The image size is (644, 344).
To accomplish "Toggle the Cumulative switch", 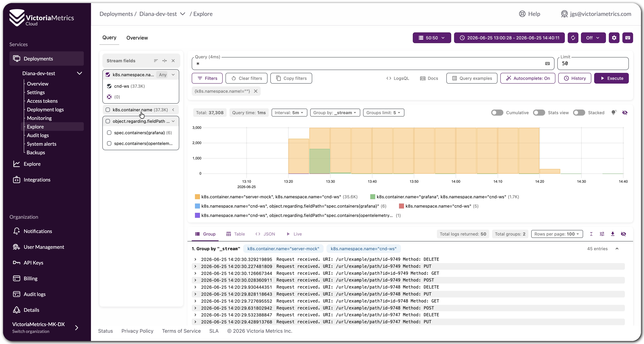I will (497, 113).
